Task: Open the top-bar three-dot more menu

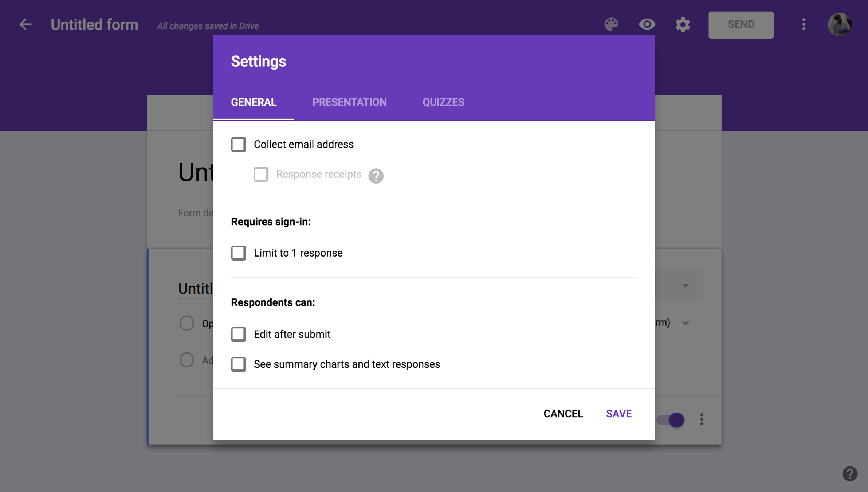Action: (804, 24)
